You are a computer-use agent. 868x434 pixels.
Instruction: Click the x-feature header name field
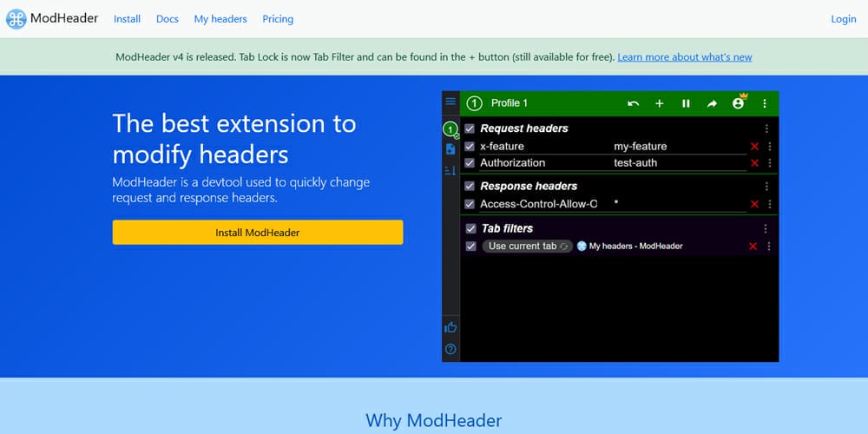click(x=537, y=147)
